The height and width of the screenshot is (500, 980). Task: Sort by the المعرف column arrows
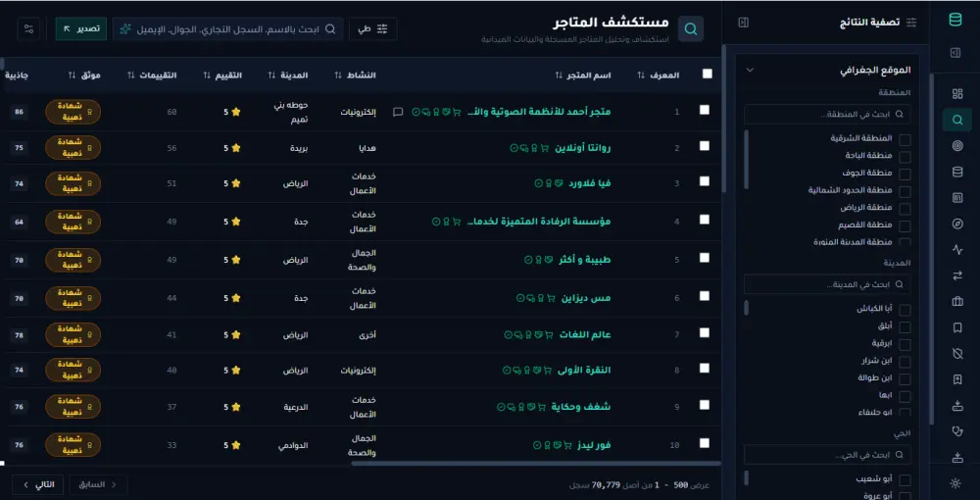(x=641, y=75)
